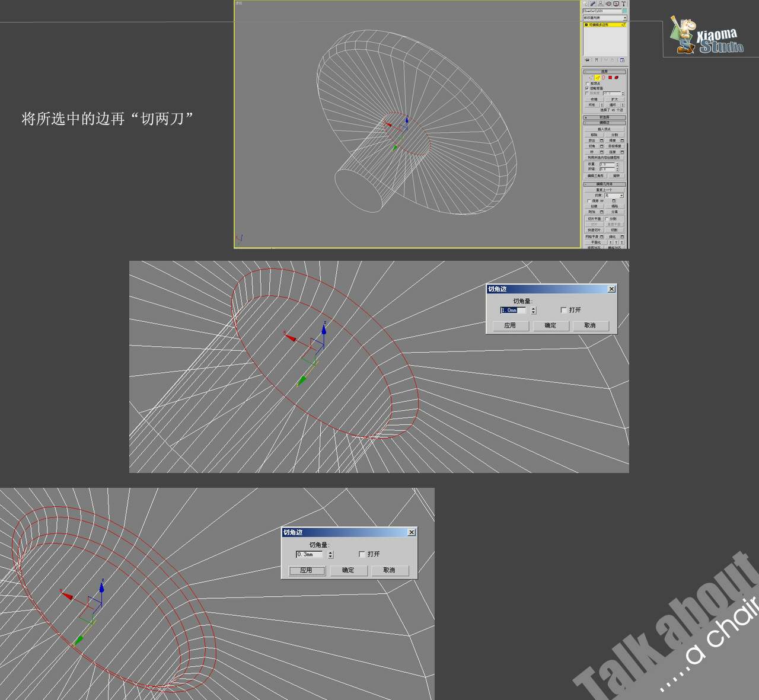Click the 切角量 spinner in the 1.0mm dialog
This screenshot has width=759, height=700.
tap(534, 310)
